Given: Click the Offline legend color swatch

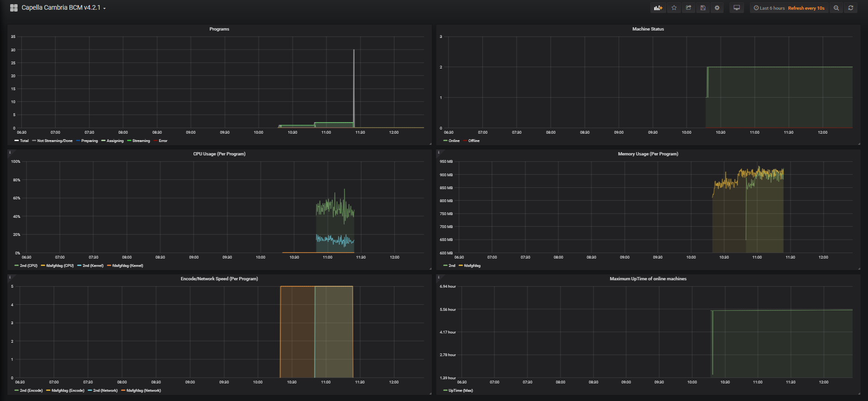Looking at the screenshot, I should click(465, 141).
